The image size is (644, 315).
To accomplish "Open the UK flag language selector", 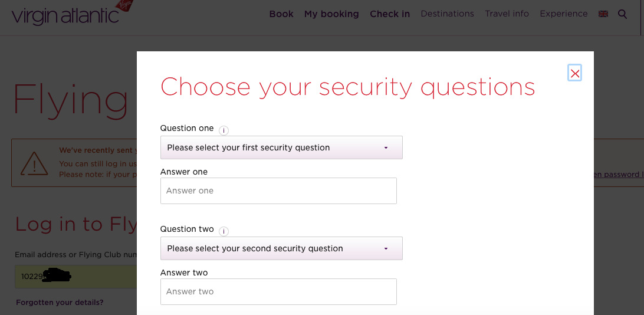I will pyautogui.click(x=603, y=14).
